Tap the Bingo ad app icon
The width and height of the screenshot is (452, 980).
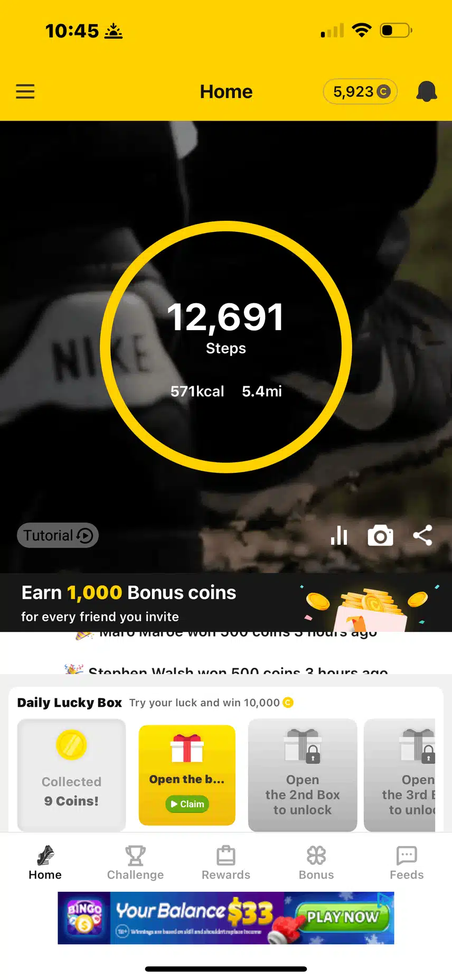tap(84, 918)
